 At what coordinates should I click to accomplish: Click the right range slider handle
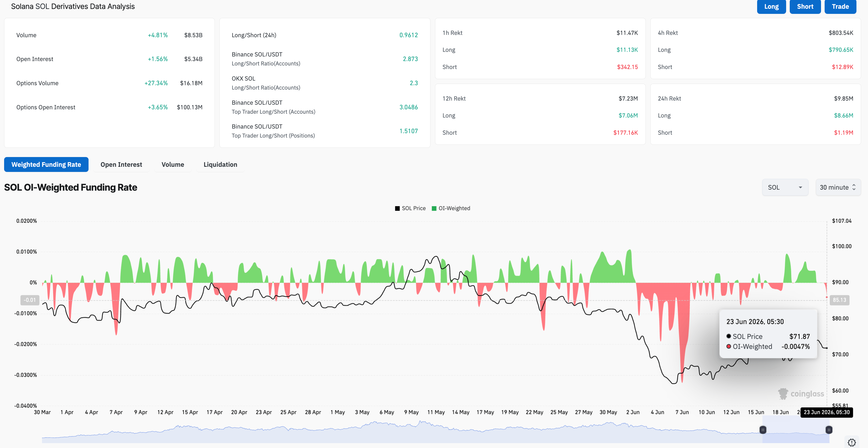829,430
